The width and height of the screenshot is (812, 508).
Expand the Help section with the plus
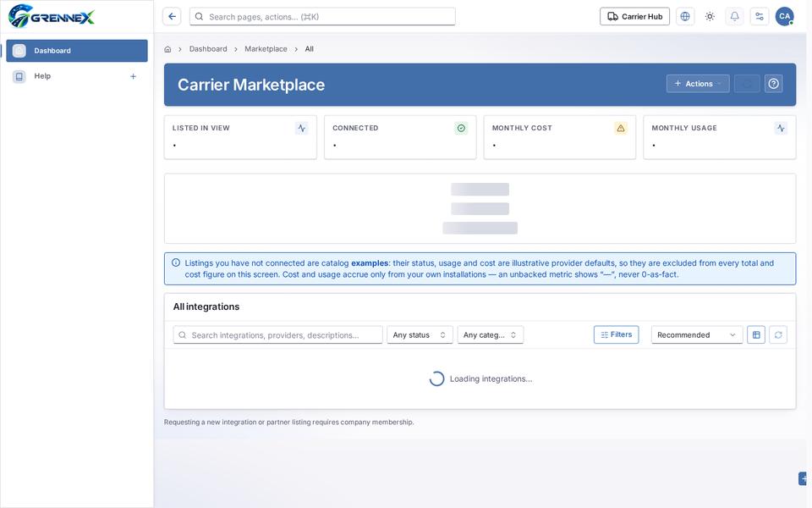point(133,77)
